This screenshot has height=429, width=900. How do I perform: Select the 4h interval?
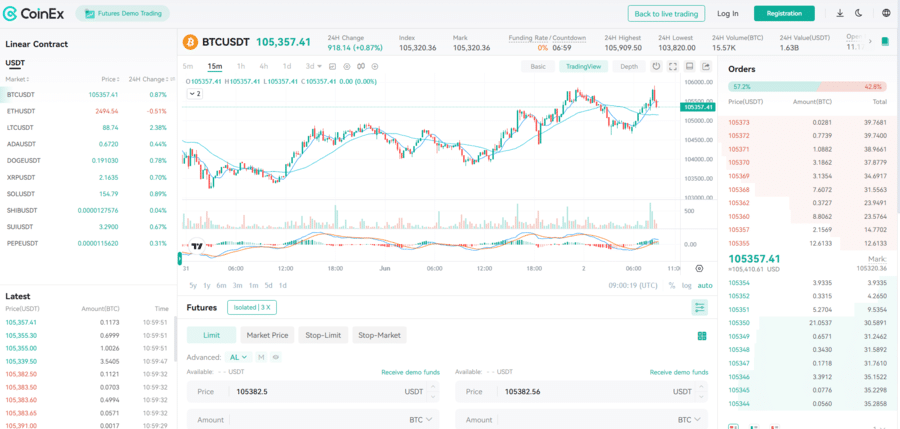(x=263, y=67)
